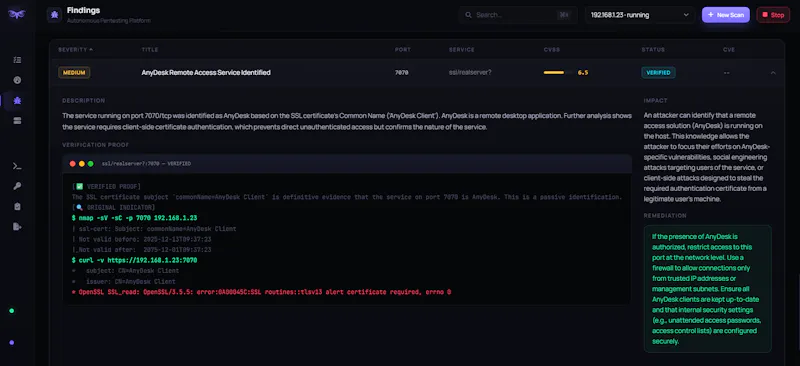Image resolution: width=800 pixels, height=366 pixels.
Task: Click the red OpenSSL SSL_read error line
Action: coord(261,292)
